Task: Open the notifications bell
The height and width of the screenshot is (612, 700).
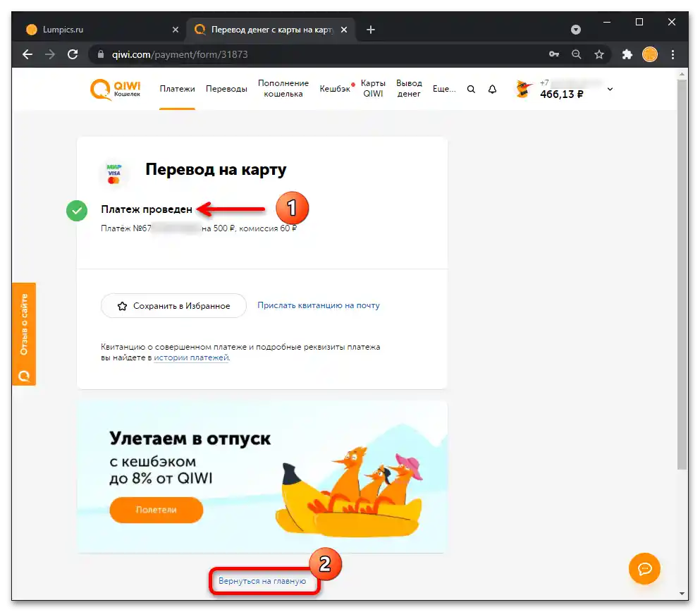Action: click(x=492, y=89)
